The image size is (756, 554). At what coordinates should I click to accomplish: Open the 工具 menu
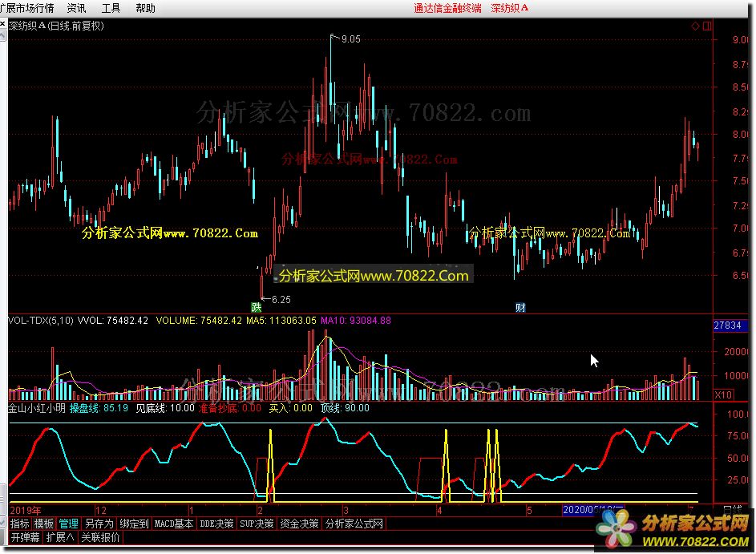(x=111, y=8)
